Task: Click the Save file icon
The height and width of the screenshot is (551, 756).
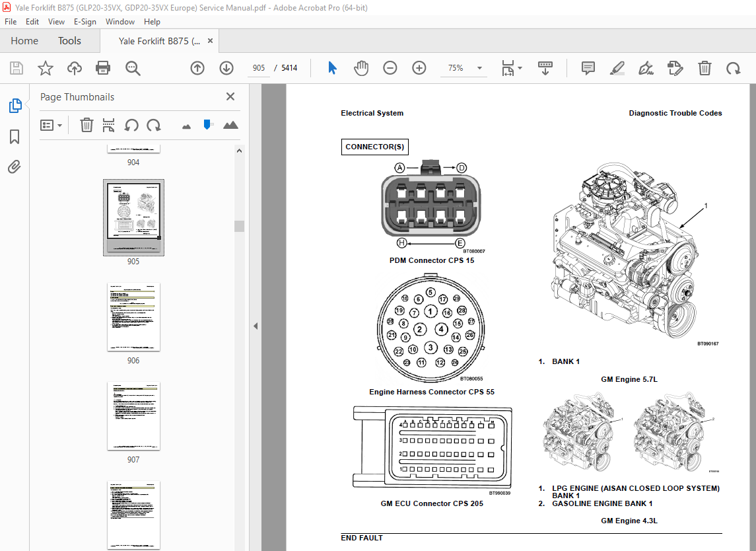Action: 17,68
